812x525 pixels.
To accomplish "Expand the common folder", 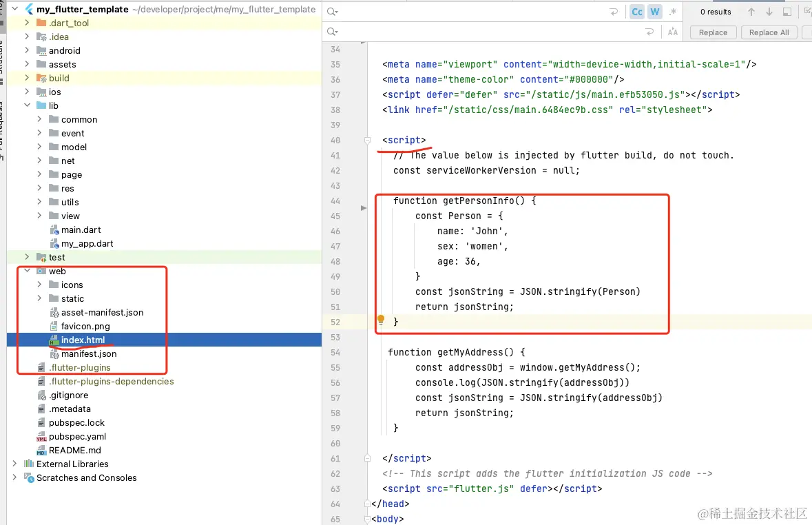I will [39, 119].
